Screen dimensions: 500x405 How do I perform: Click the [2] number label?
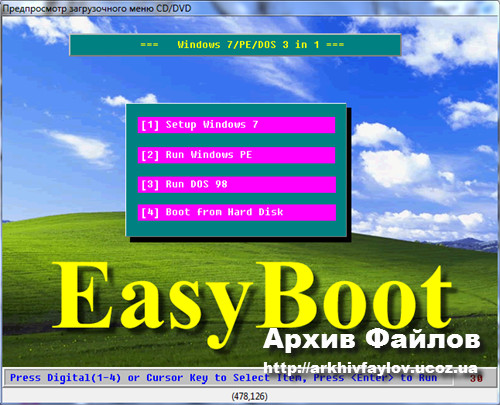[x=150, y=155]
